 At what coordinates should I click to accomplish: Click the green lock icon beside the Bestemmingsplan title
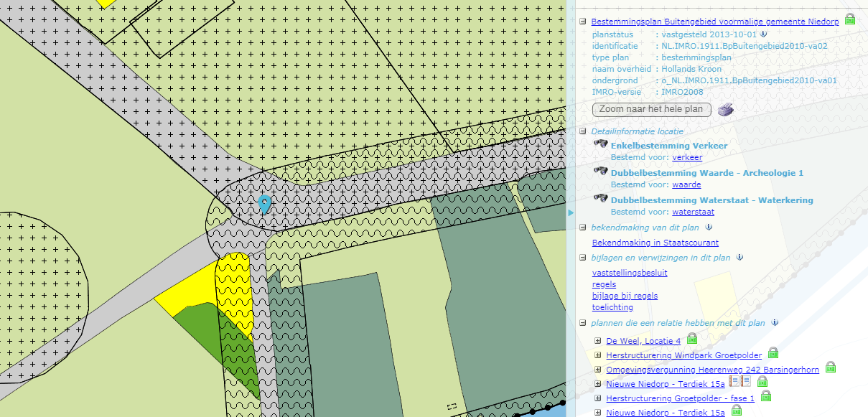(849, 19)
